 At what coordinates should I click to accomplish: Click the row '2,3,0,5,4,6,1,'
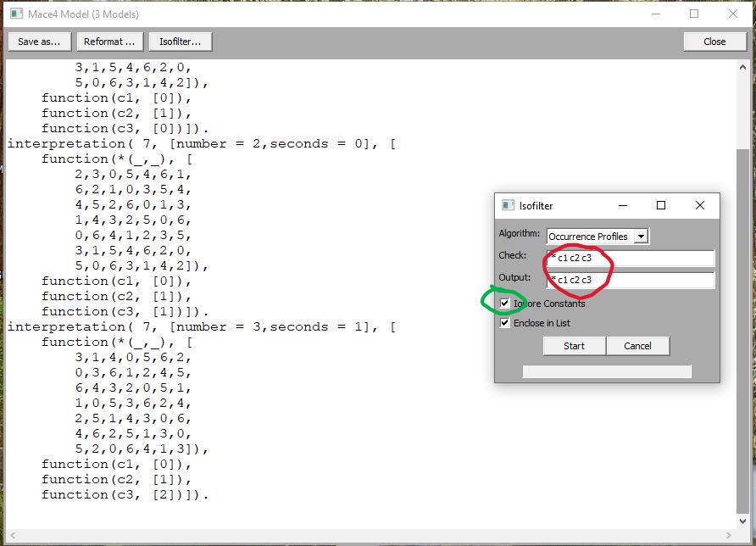[133, 174]
